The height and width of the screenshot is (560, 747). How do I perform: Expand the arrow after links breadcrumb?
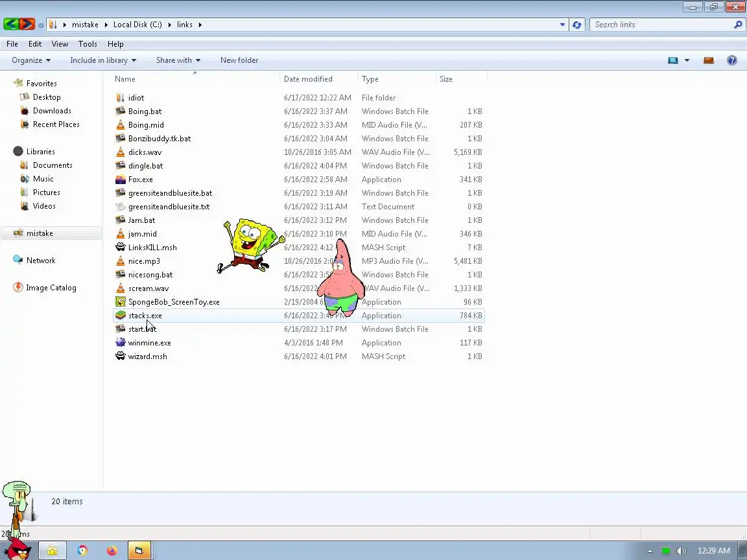pyautogui.click(x=200, y=25)
